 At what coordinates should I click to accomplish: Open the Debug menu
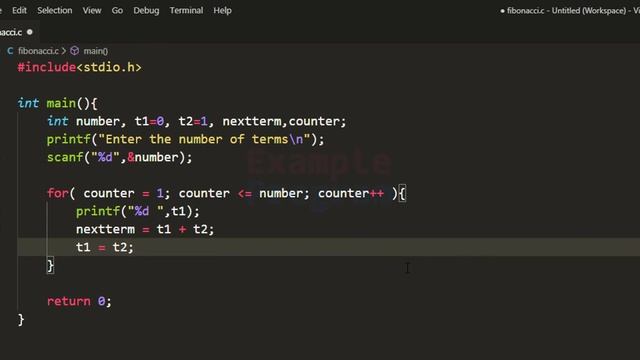146,10
